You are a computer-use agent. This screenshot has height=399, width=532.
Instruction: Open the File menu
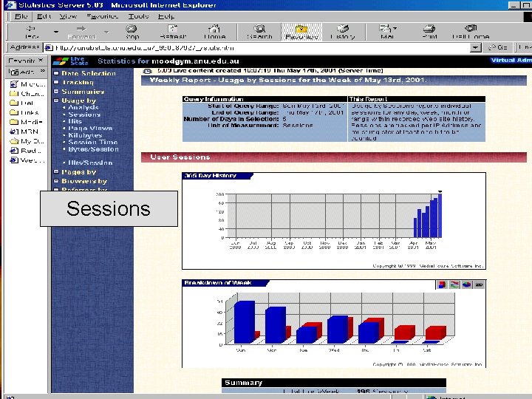click(21, 16)
